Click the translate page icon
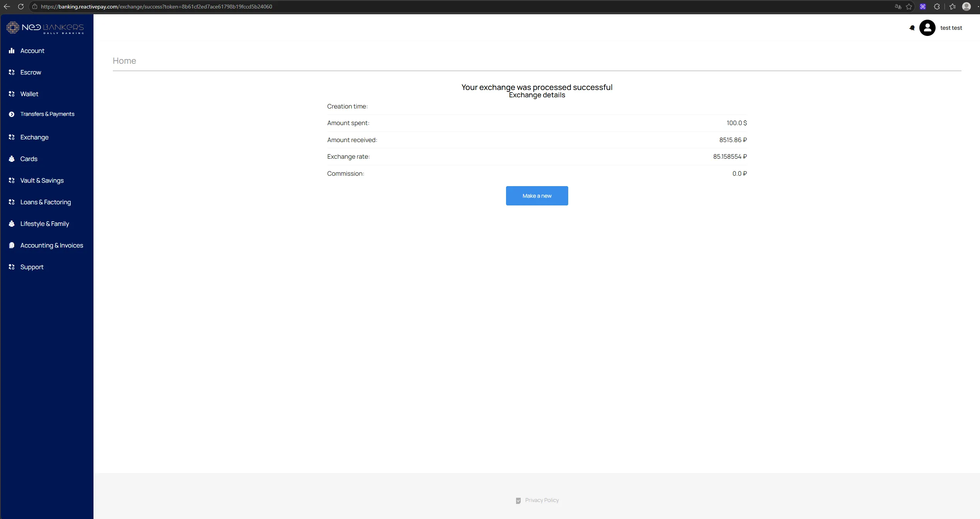 point(898,7)
